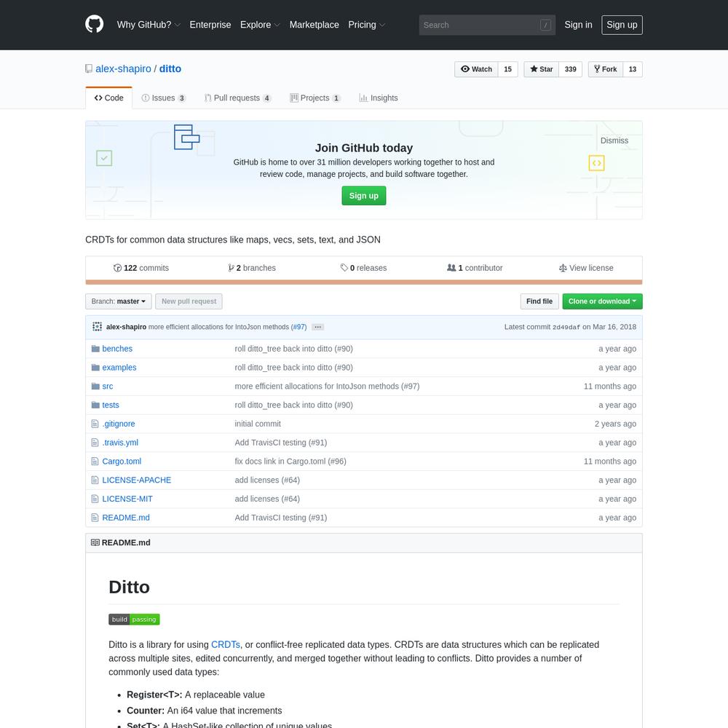
Task: Click the Sign in link
Action: [578, 25]
